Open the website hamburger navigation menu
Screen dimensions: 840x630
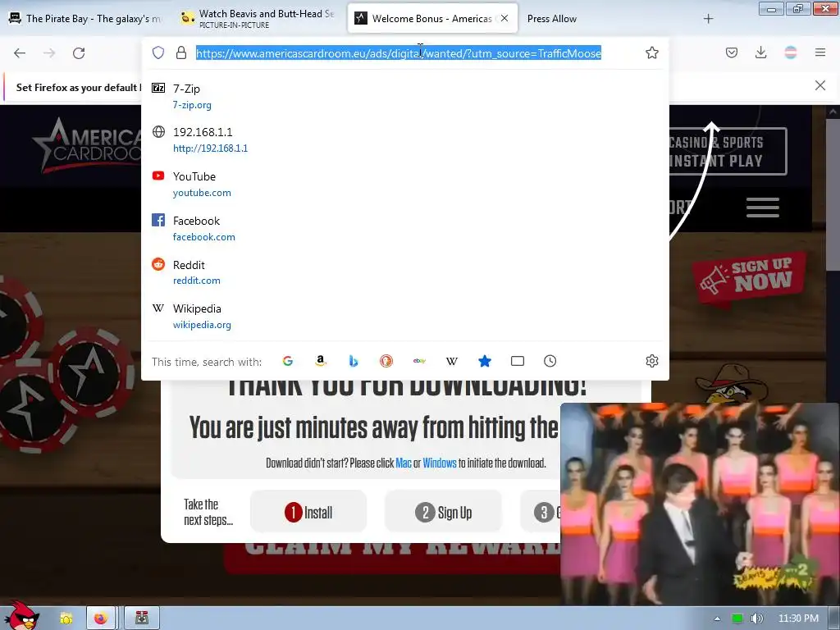tap(763, 208)
